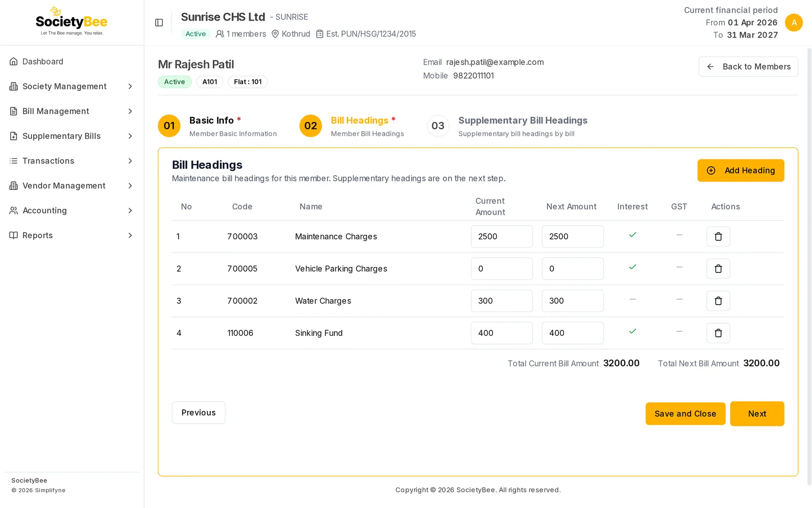Open Dashboard from the sidebar
Image resolution: width=812 pixels, height=508 pixels.
[x=72, y=61]
